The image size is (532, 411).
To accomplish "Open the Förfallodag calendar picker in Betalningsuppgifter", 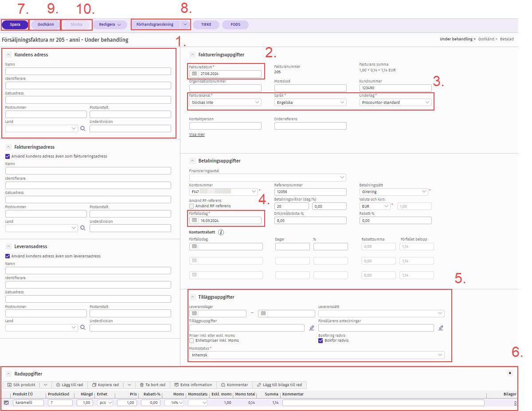I will pos(194,220).
